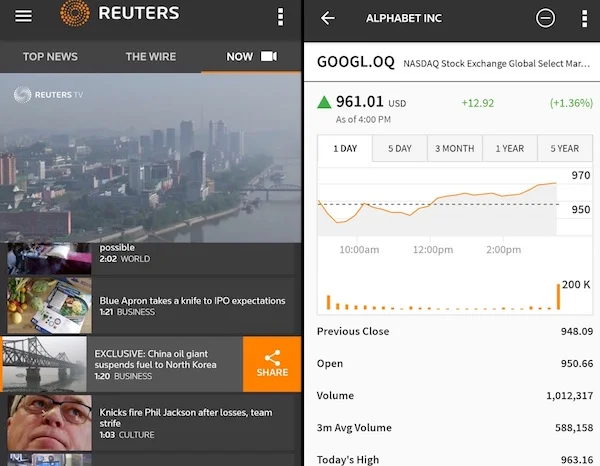Tap the Volume value 1,012,317
The image size is (600, 466).
(x=570, y=396)
